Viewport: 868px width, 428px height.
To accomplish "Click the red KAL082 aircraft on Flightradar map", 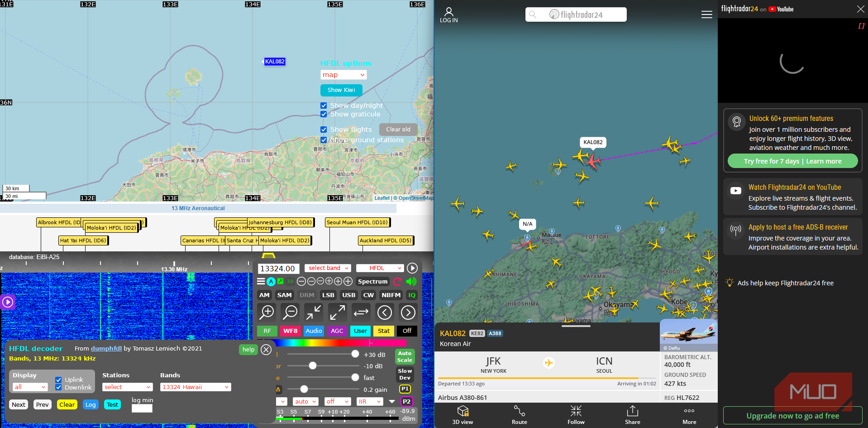I will [x=592, y=160].
